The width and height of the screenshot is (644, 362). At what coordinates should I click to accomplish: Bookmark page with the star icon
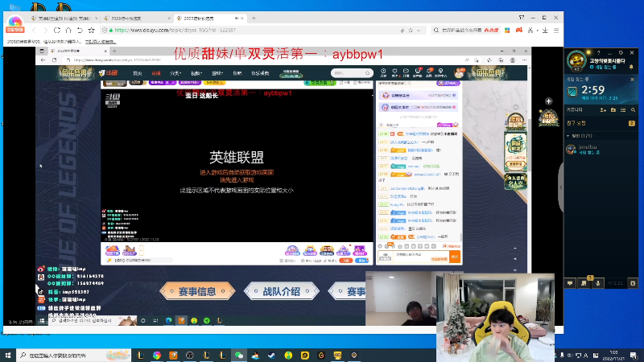tap(91, 31)
